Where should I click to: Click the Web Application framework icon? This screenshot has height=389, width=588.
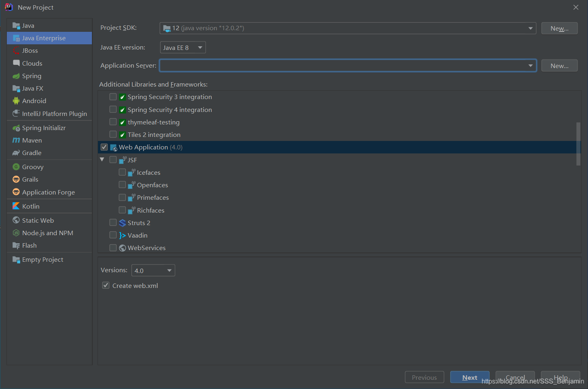[x=114, y=148]
